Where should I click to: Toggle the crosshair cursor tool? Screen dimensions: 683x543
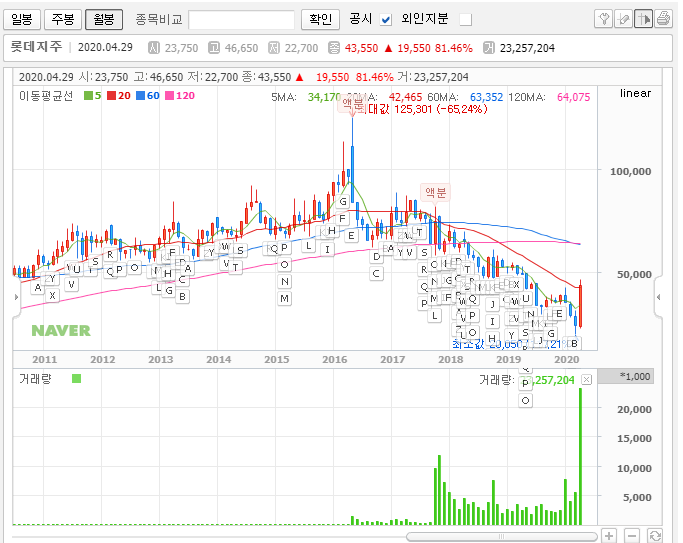tap(643, 19)
